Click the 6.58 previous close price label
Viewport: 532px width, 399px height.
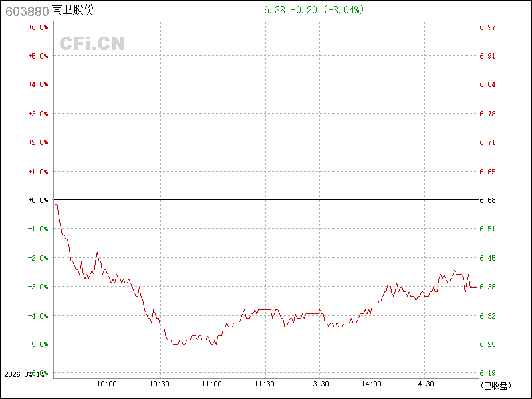pos(487,200)
